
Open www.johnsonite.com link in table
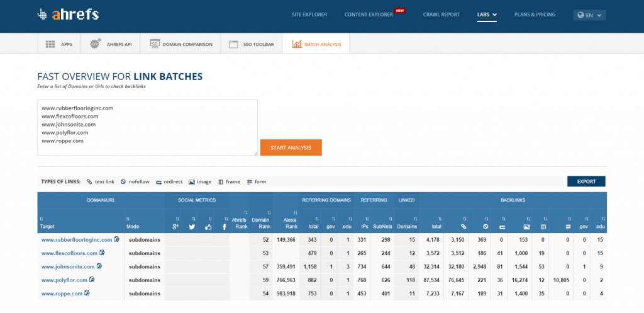point(68,267)
